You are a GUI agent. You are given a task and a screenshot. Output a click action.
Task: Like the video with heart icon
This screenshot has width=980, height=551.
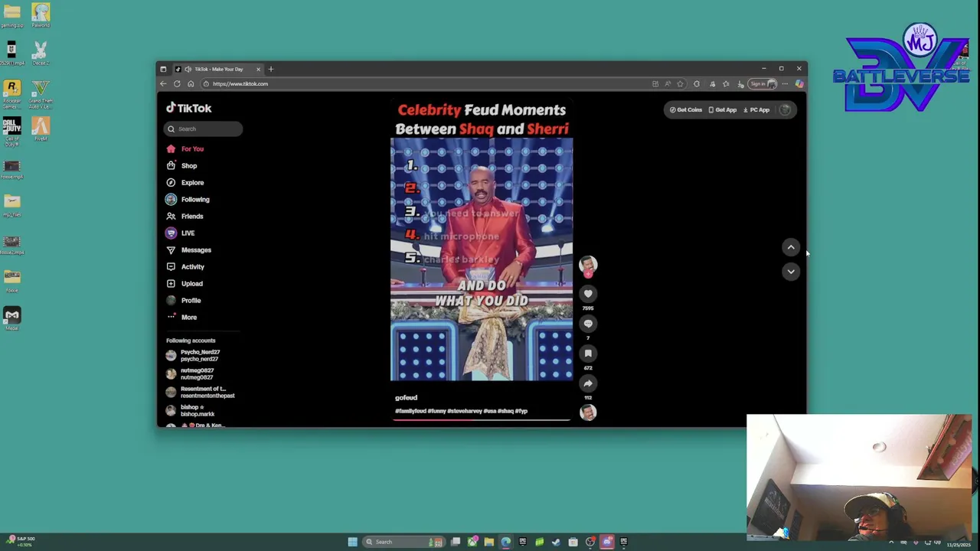(588, 294)
